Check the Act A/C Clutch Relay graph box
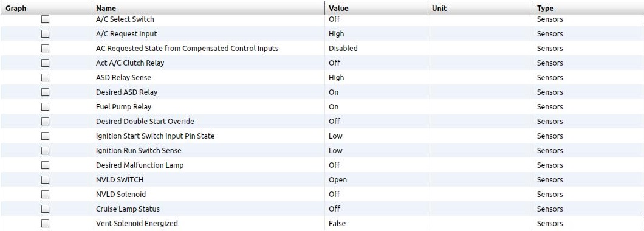The height and width of the screenshot is (231, 644). click(x=45, y=63)
